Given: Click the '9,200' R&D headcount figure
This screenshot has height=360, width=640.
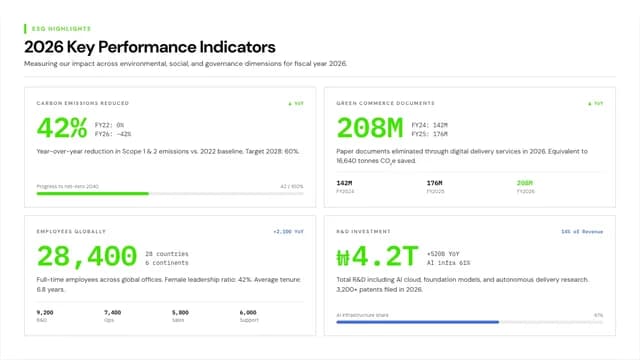Looking at the screenshot, I should [x=45, y=312].
